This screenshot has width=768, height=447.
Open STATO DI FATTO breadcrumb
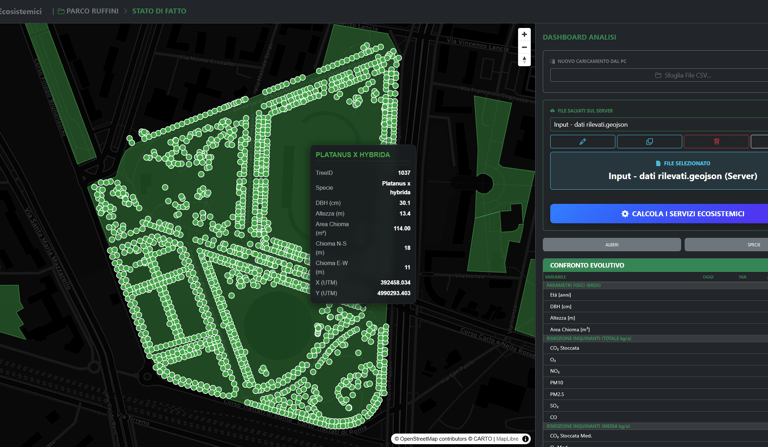click(159, 11)
